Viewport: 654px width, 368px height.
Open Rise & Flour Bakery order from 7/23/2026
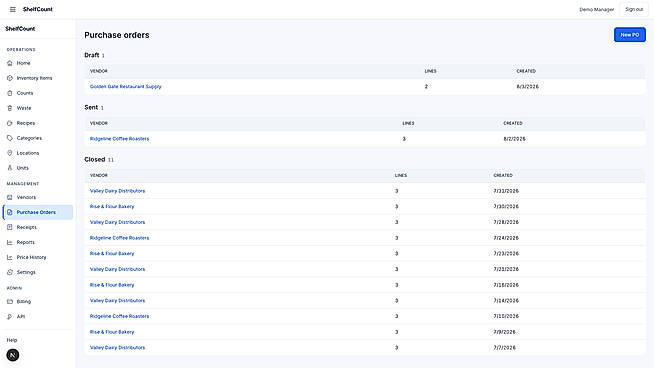(112, 253)
